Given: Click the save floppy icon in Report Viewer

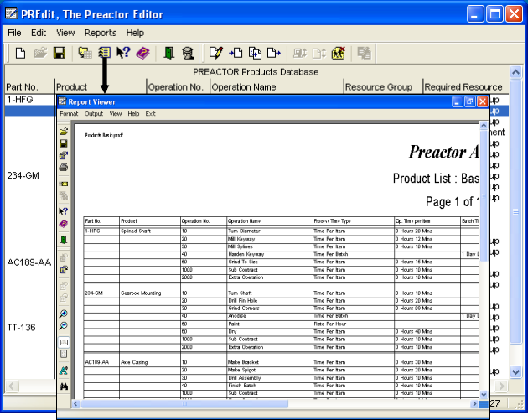Looking at the screenshot, I should point(64,143).
